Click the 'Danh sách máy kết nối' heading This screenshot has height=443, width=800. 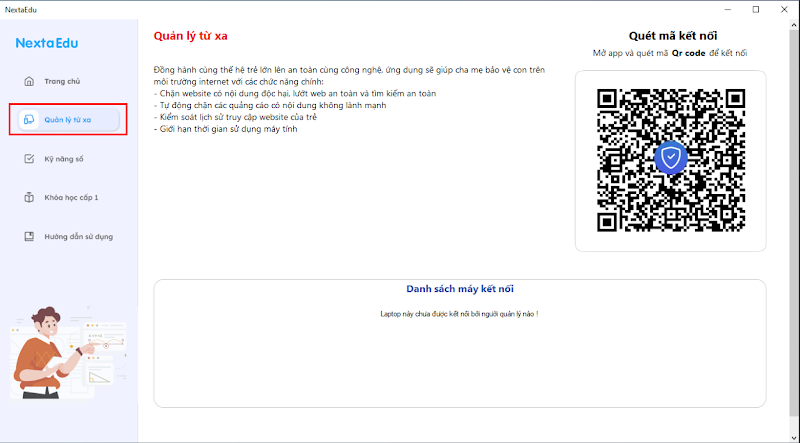460,289
